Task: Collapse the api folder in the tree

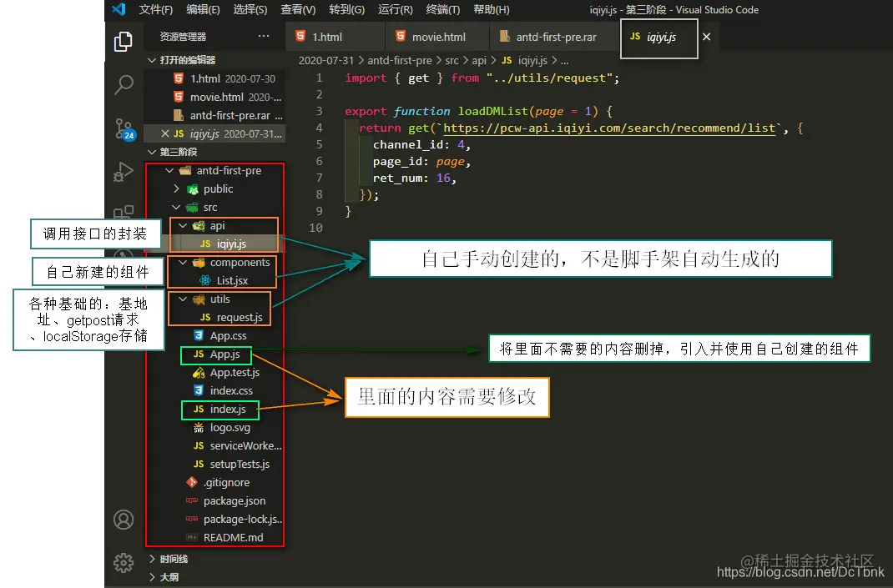Action: pos(184,224)
